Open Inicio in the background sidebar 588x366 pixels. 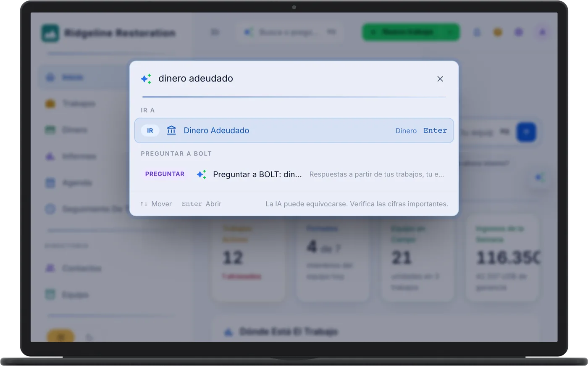click(x=83, y=77)
